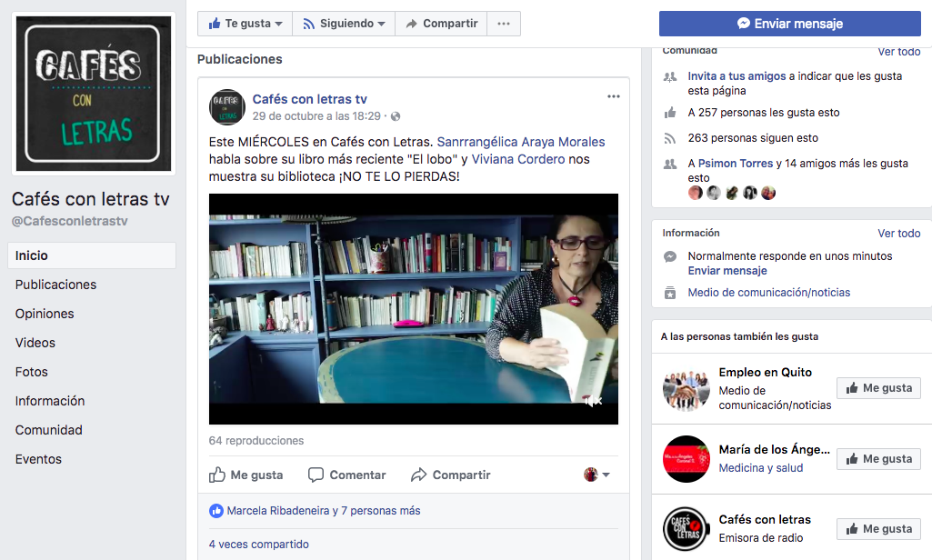932x560 pixels.
Task: Open Eventos in the left sidebar
Action: 38,459
